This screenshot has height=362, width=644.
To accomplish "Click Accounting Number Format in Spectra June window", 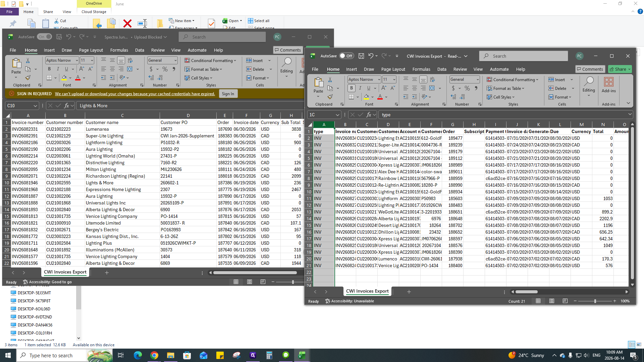I will [151, 69].
